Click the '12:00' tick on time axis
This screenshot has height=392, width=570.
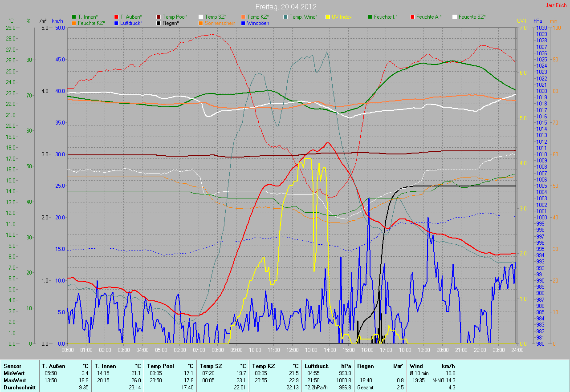tap(293, 350)
